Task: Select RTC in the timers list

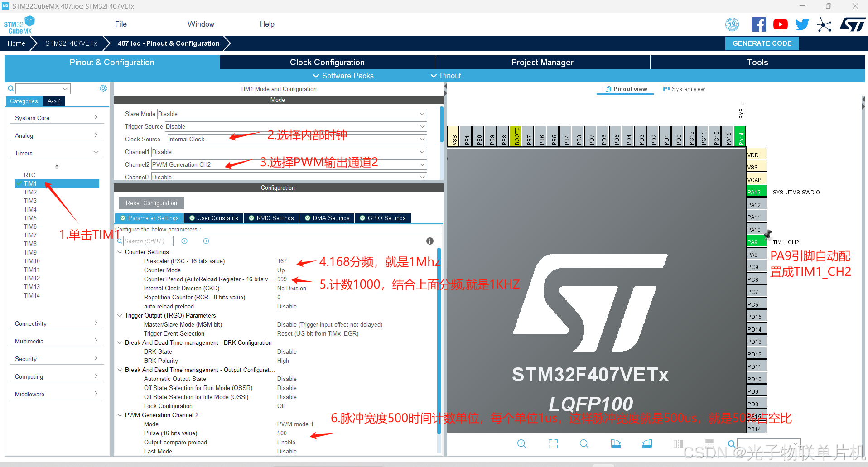Action: tap(29, 175)
